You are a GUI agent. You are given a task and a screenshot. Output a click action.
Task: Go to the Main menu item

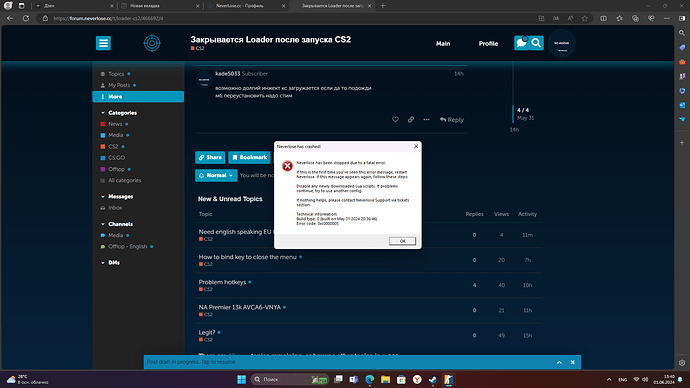[x=443, y=44]
